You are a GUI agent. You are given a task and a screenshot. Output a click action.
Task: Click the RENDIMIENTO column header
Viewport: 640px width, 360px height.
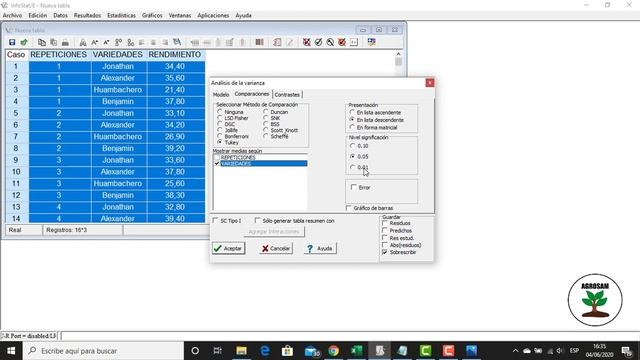point(175,55)
